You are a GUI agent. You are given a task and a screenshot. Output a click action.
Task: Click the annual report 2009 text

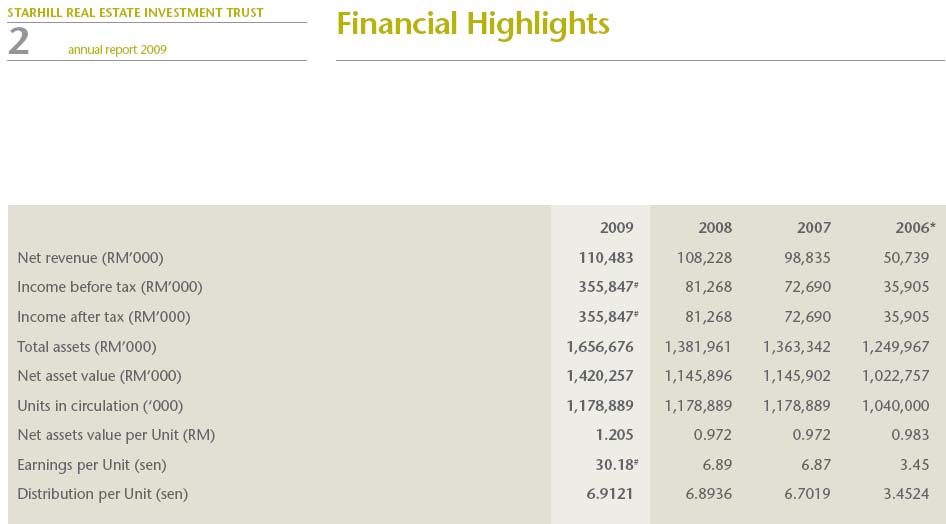(x=117, y=50)
